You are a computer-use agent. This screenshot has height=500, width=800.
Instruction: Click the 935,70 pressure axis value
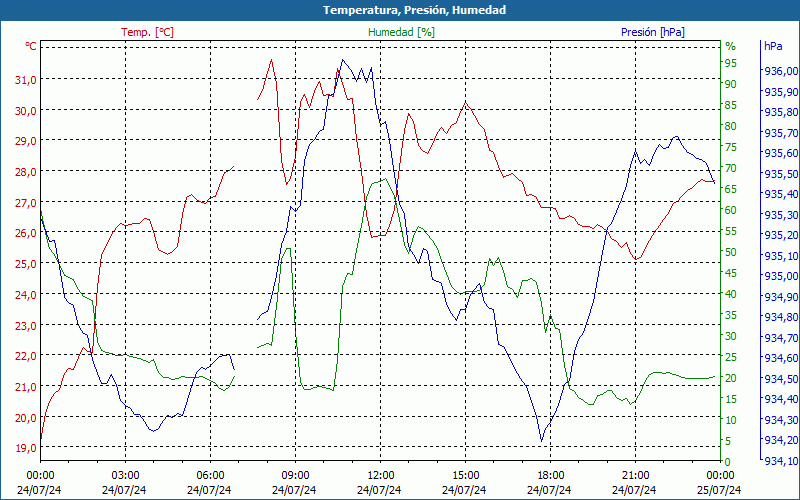781,133
